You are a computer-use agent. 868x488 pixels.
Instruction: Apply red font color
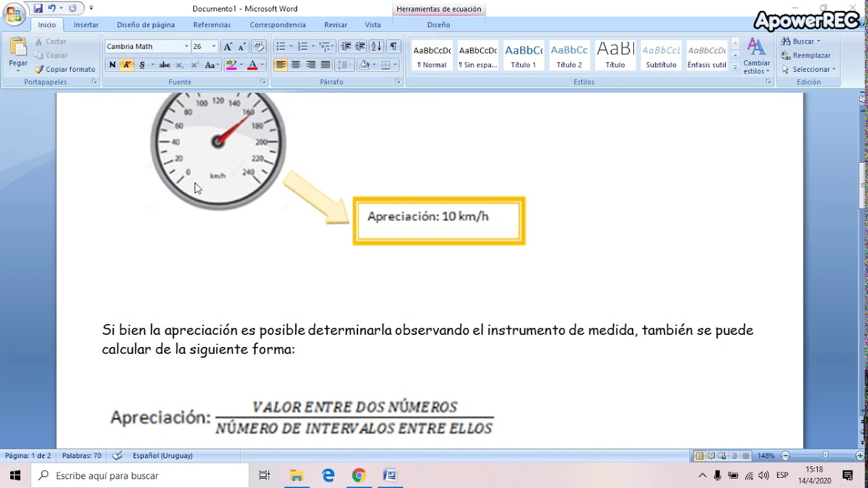252,65
